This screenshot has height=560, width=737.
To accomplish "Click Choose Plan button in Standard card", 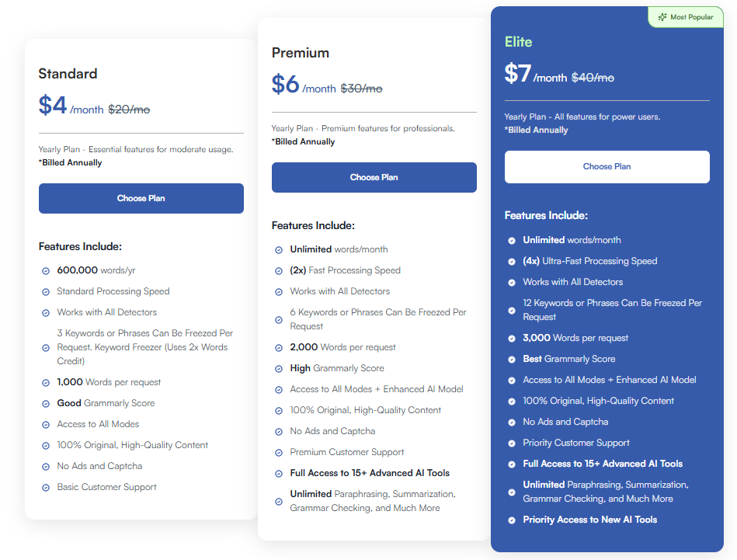I will point(141,198).
